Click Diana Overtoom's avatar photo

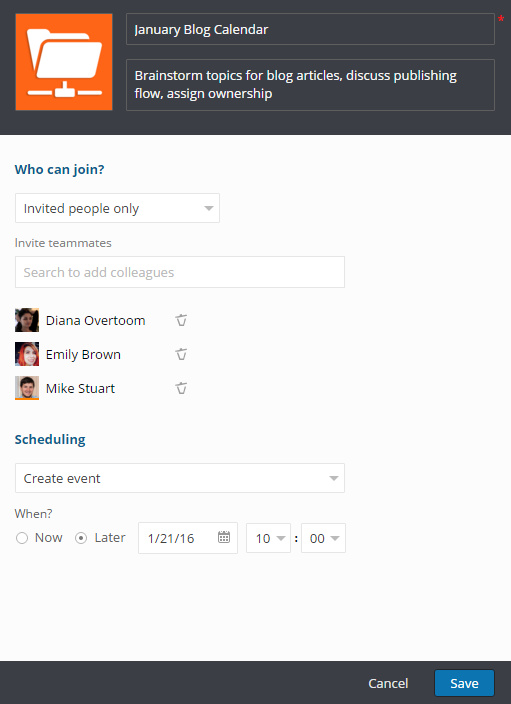[27, 320]
